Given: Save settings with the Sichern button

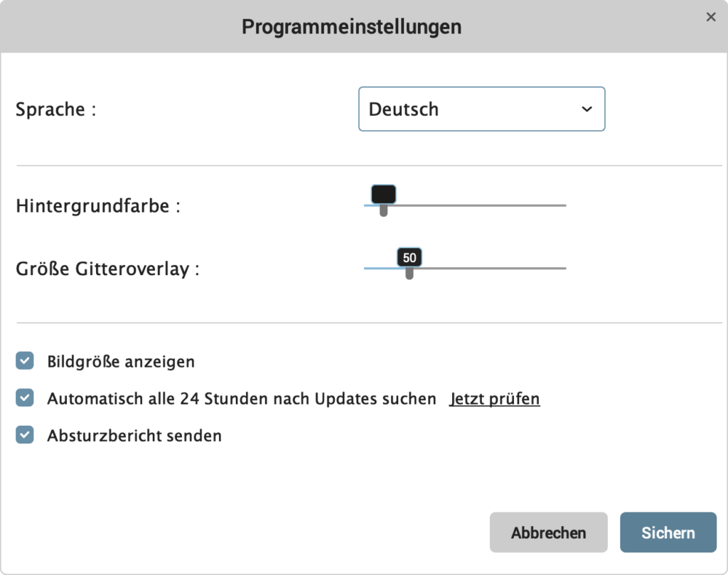Looking at the screenshot, I should pos(668,532).
